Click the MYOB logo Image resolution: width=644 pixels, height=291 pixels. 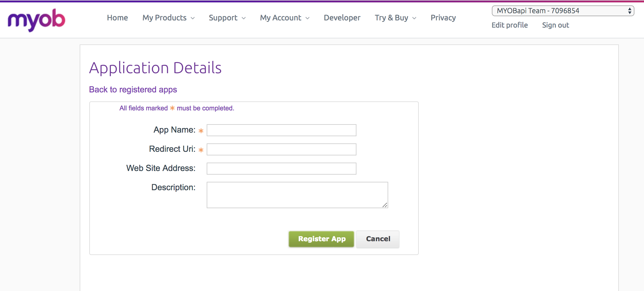(36, 19)
